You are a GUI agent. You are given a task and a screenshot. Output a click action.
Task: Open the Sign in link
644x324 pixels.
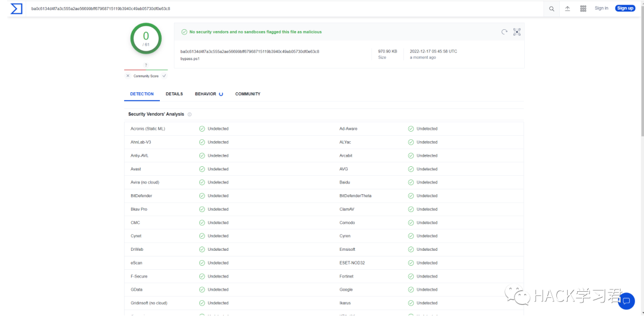click(x=601, y=8)
